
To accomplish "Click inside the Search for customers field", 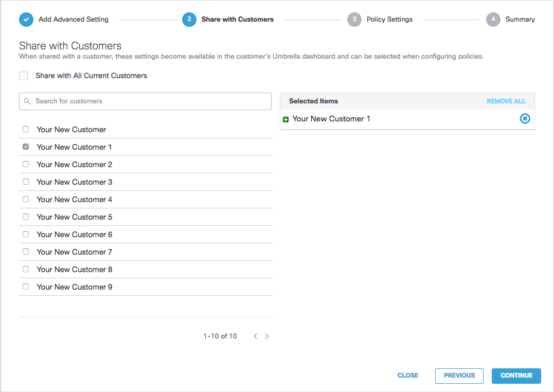I will click(129, 101).
